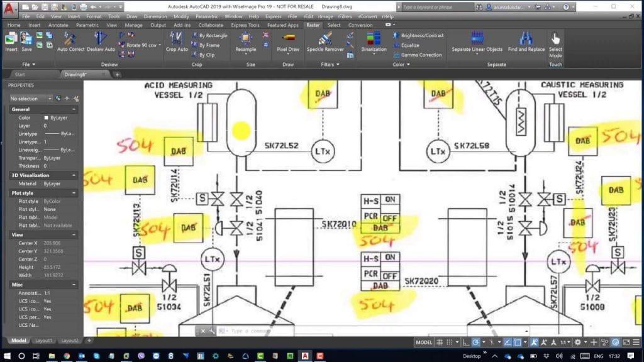The image size is (644, 362).
Task: Toggle annotation visibility in status bar
Action: pos(534,342)
